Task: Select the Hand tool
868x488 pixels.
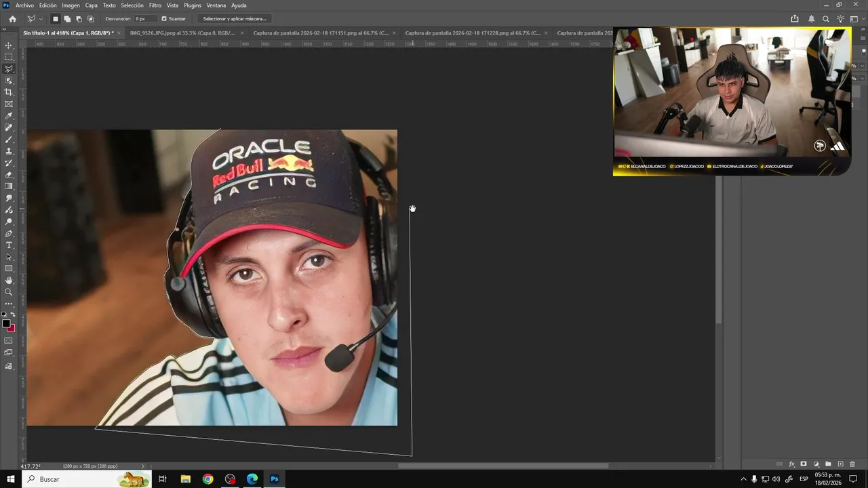Action: pos(9,281)
